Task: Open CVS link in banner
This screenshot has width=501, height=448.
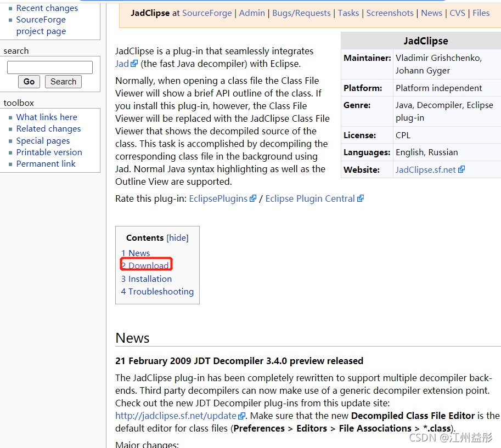Action: [457, 13]
